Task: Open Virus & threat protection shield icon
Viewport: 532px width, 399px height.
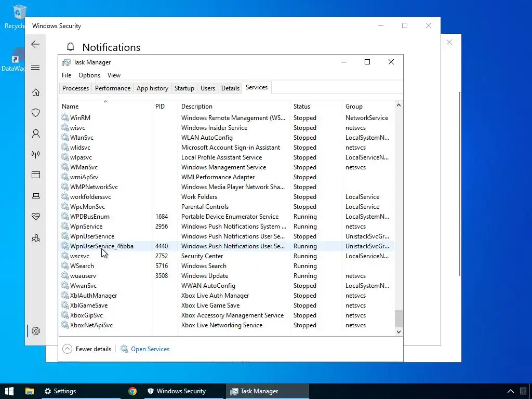Action: (x=36, y=113)
